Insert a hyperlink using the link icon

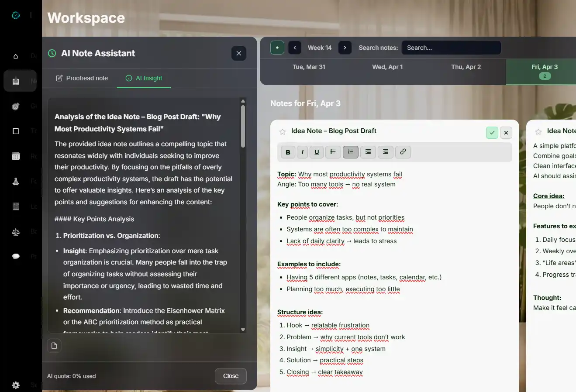[x=403, y=152]
